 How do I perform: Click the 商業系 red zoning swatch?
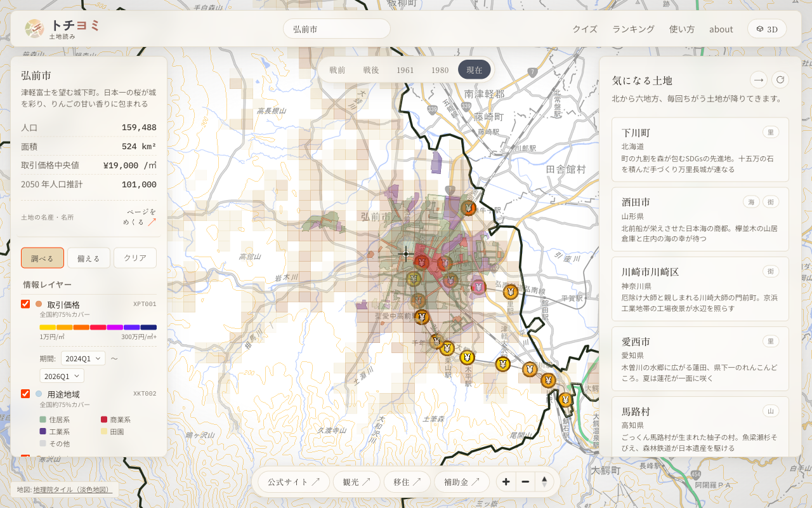click(x=104, y=420)
